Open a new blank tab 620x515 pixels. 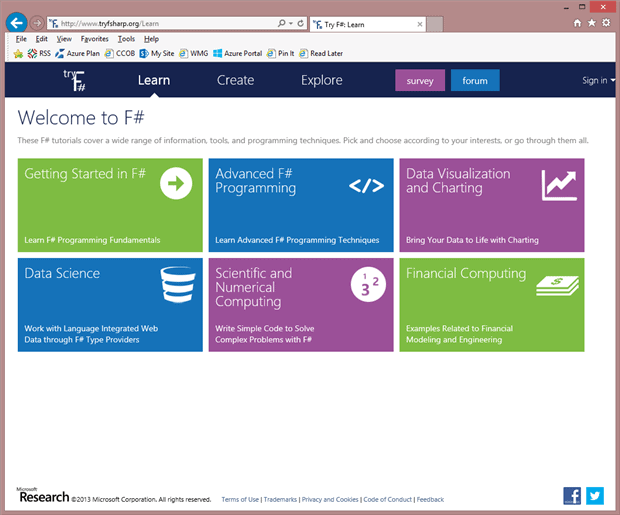(x=435, y=24)
